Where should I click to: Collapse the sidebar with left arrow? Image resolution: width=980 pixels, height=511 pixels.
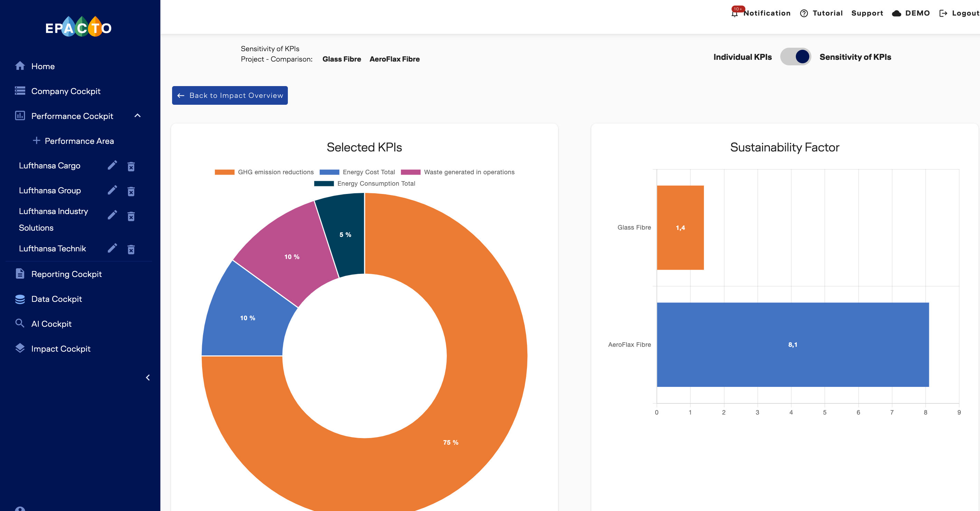coord(148,377)
